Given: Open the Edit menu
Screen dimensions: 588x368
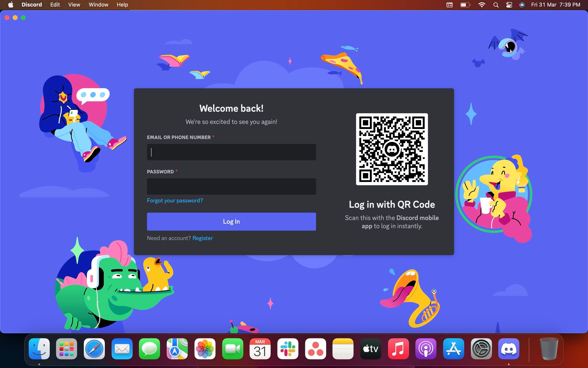Looking at the screenshot, I should (55, 5).
